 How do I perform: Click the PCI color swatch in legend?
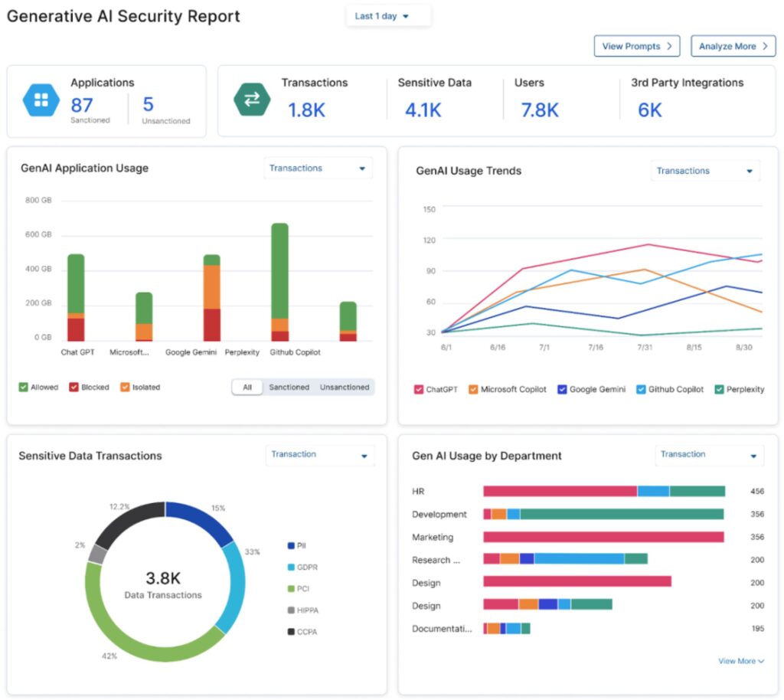291,589
